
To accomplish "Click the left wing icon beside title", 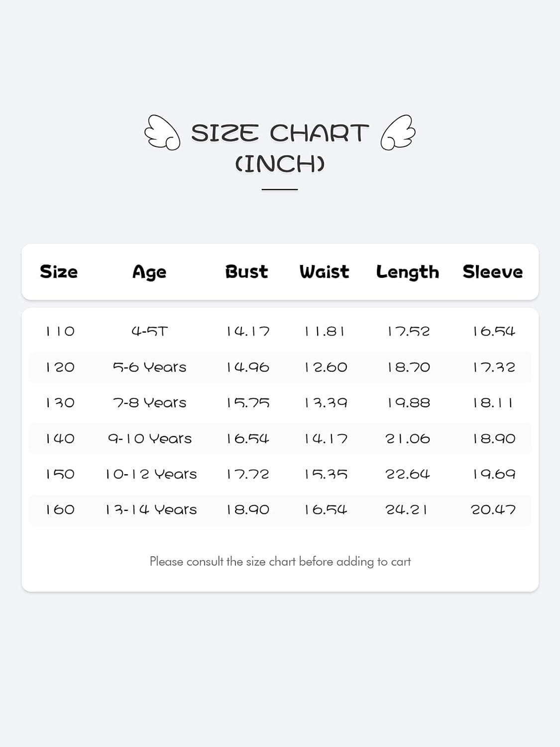I will (x=162, y=132).
